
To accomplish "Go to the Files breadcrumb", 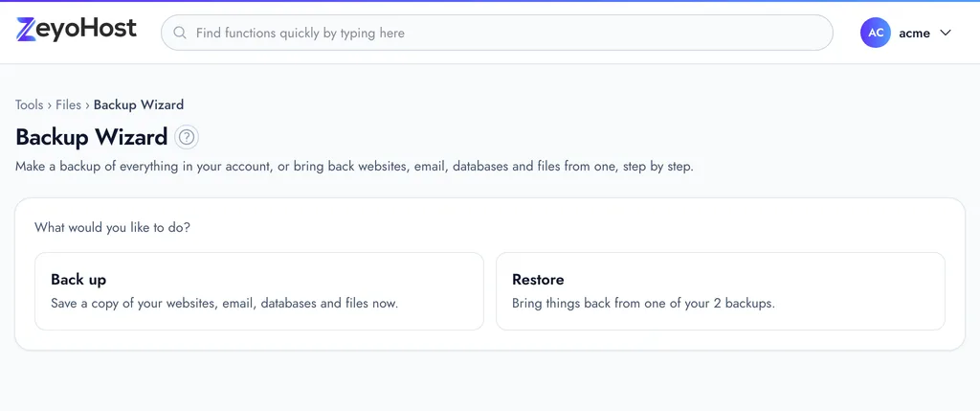I will (x=68, y=104).
